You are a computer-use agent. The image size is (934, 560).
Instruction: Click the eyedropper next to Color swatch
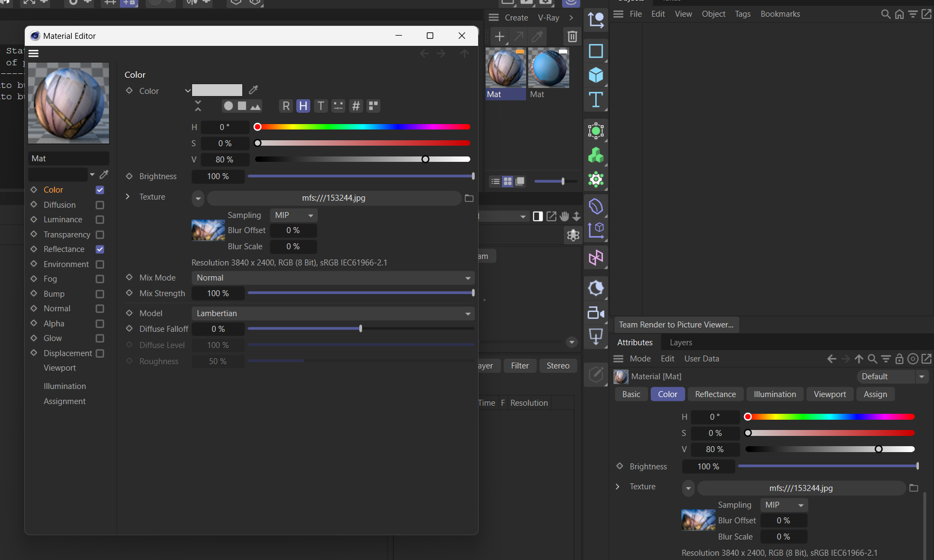253,90
